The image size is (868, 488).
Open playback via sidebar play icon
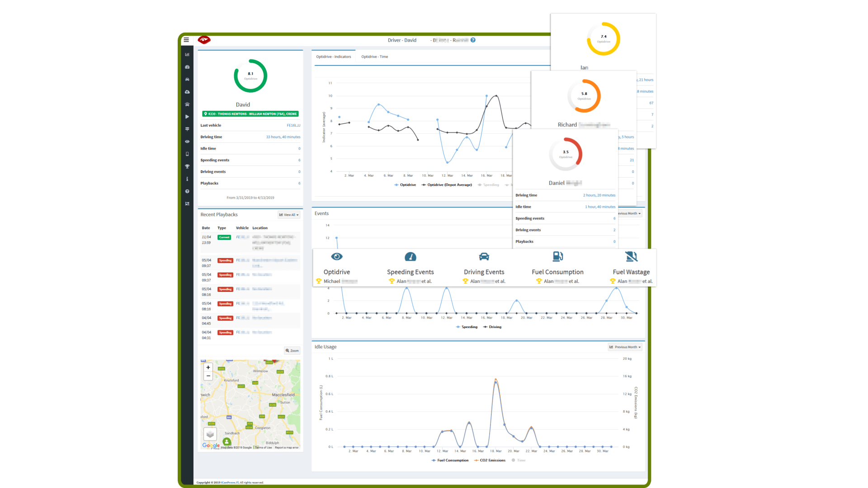click(187, 117)
